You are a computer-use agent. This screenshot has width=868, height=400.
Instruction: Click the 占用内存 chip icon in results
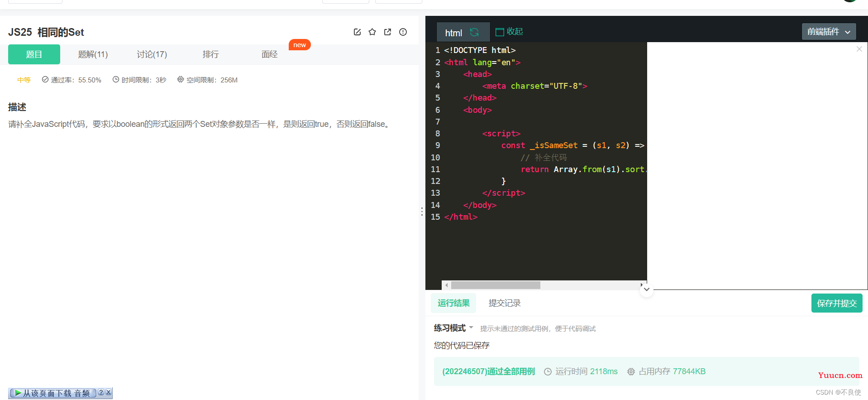click(x=631, y=371)
